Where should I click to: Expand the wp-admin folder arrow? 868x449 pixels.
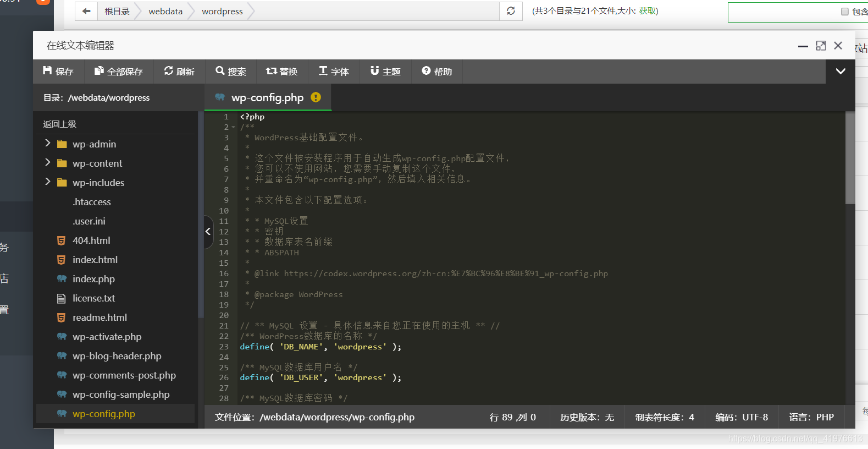(47, 143)
